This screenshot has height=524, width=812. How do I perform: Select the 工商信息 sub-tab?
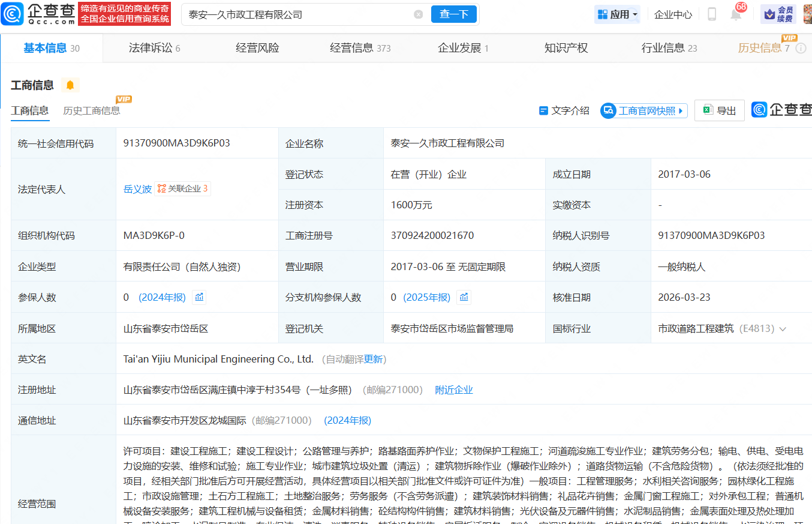click(30, 110)
